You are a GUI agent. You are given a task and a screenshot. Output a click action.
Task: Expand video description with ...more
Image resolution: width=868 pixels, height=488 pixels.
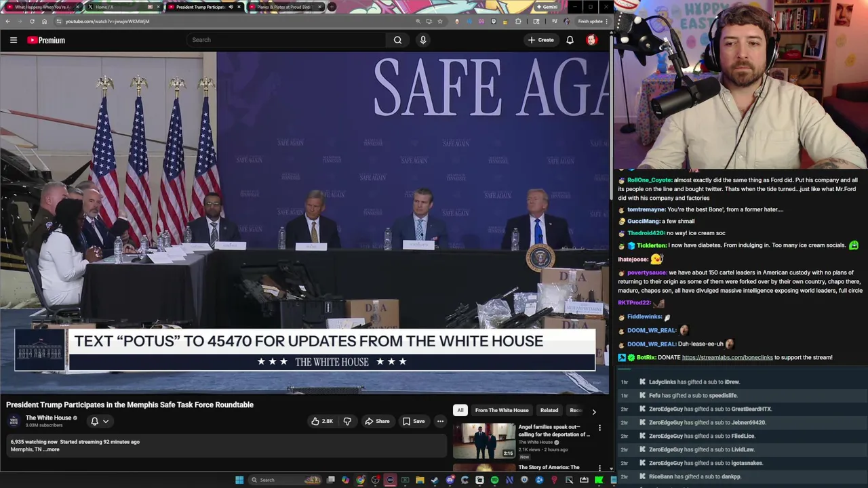click(52, 449)
